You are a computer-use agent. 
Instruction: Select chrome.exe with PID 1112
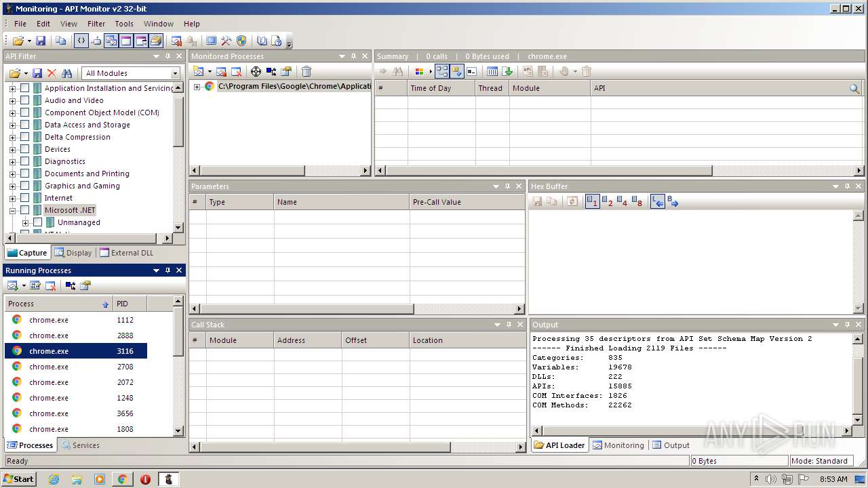coord(76,320)
